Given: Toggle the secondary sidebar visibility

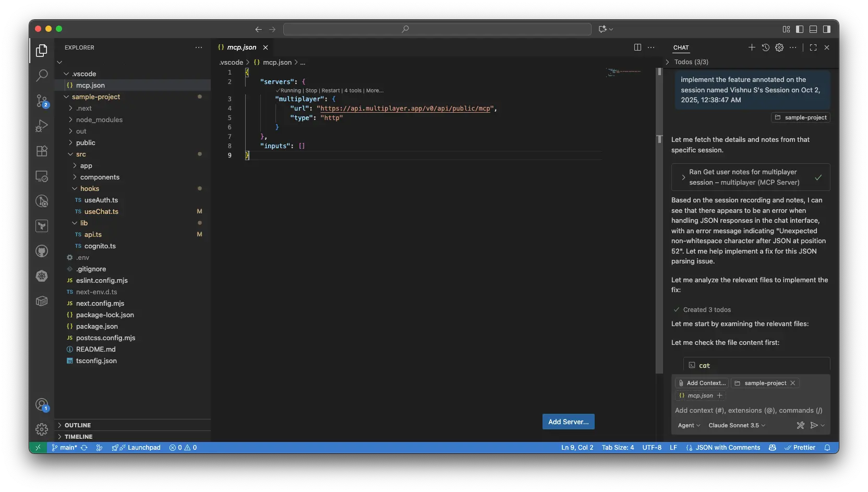Looking at the screenshot, I should point(826,29).
